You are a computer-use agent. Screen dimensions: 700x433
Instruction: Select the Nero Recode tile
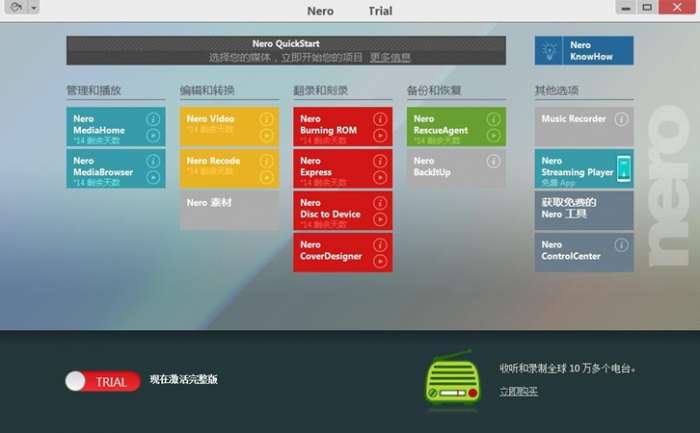(x=229, y=169)
